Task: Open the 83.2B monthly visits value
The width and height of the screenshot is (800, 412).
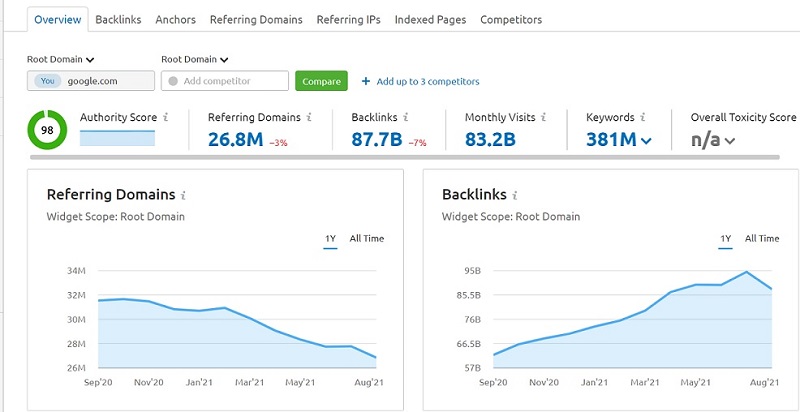Action: [490, 139]
